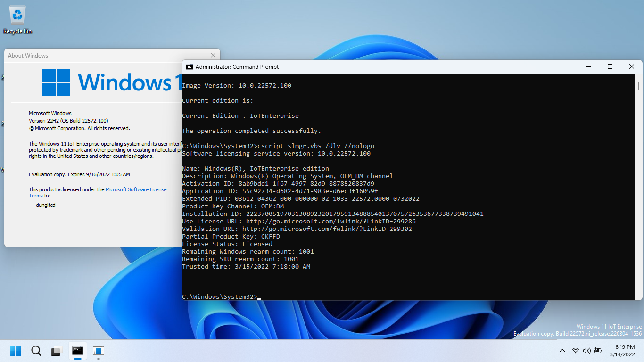The width and height of the screenshot is (644, 362).
Task: Close the Administrator Command Prompt window
Action: pos(632,67)
